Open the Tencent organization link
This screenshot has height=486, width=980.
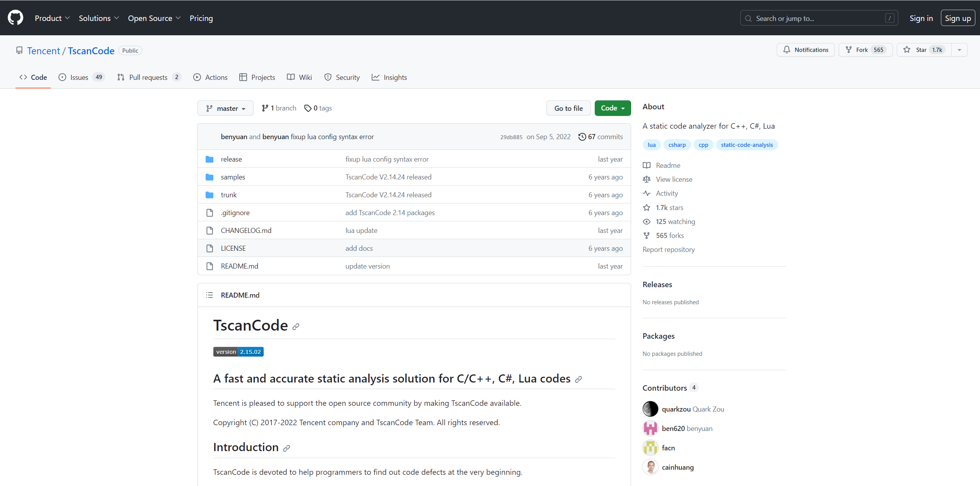(x=43, y=51)
